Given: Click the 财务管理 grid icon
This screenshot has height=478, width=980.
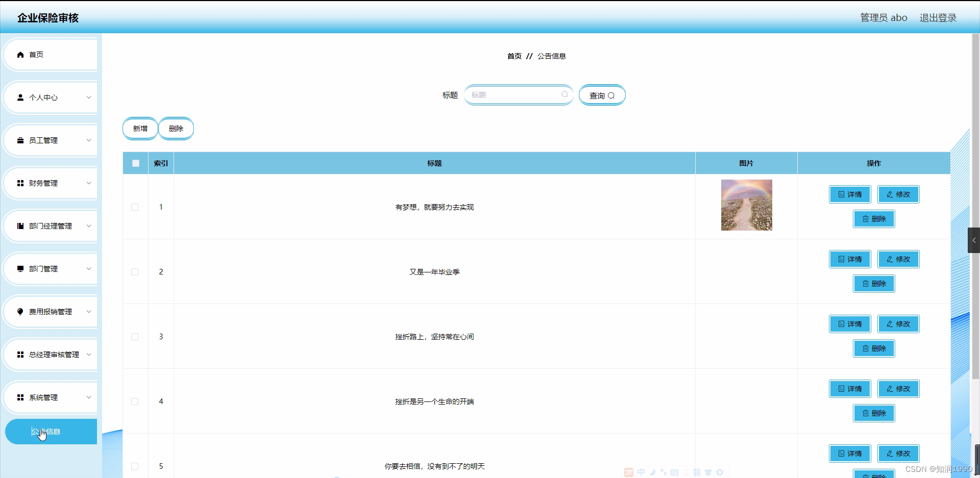Looking at the screenshot, I should (20, 183).
